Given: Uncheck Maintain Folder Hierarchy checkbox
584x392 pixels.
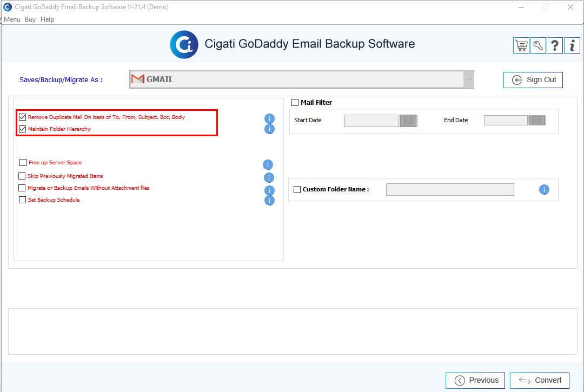Looking at the screenshot, I should click(22, 129).
